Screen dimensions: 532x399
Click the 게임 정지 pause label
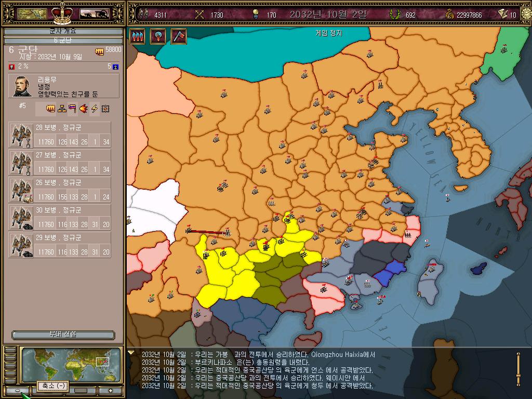[329, 33]
